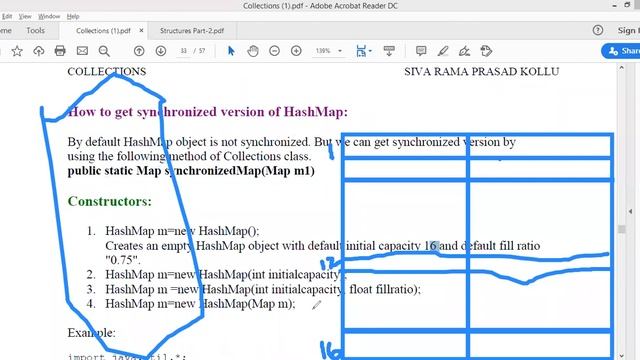This screenshot has width=640, height=360.
Task: Select the highlighter pen tool
Action: [443, 51]
